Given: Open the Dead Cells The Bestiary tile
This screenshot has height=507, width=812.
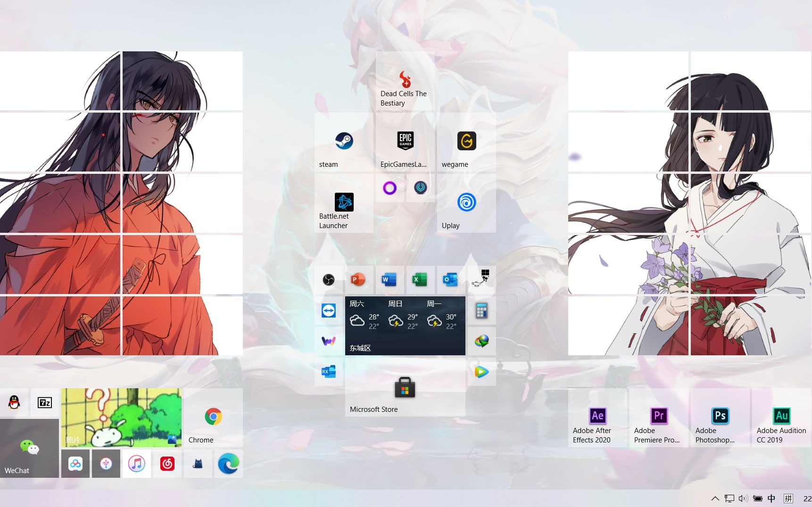Looking at the screenshot, I should click(x=405, y=81).
